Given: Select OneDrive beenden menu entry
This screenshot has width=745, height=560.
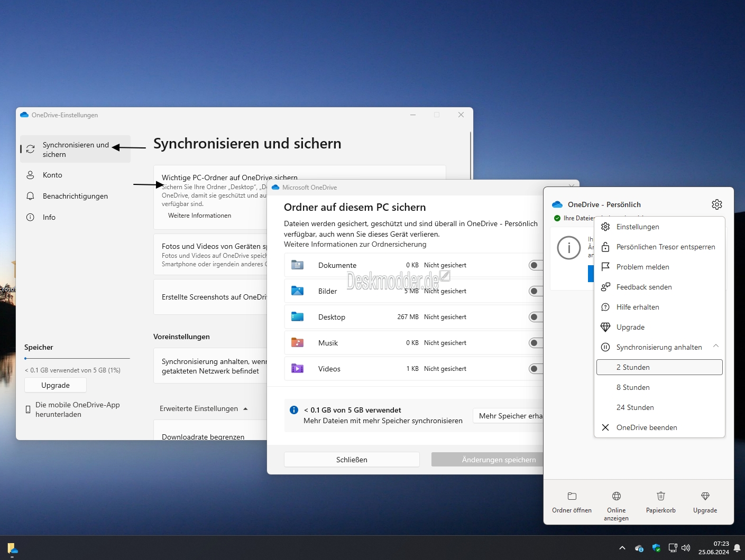Looking at the screenshot, I should (x=659, y=427).
